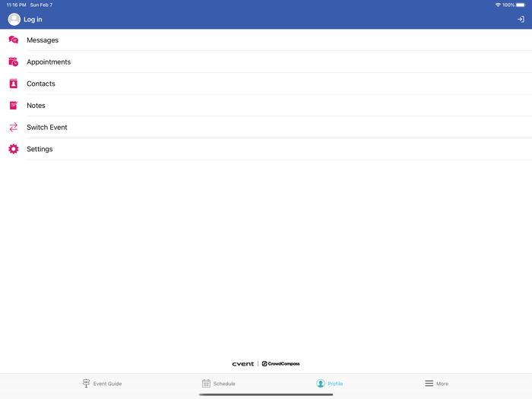Tap the Sun Feb 7 date in status bar
This screenshot has width=532, height=399.
tap(41, 5)
